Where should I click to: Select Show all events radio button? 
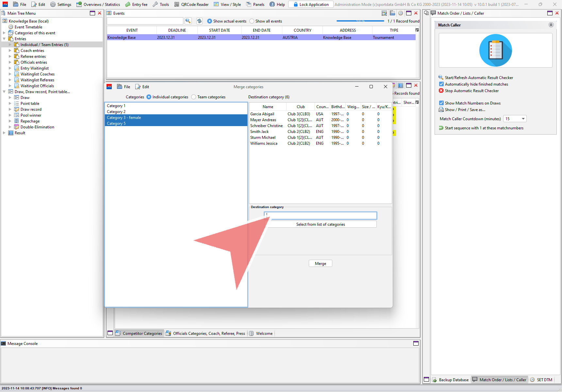pyautogui.click(x=252, y=21)
